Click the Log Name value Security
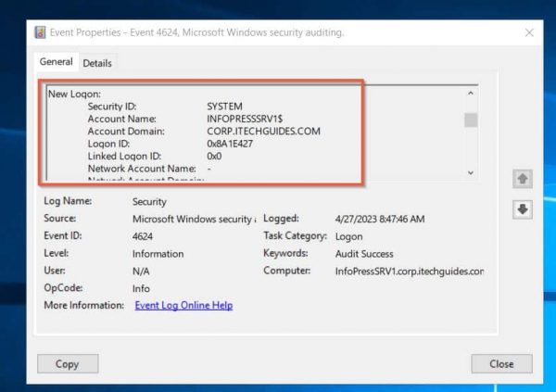This screenshot has width=556, height=392. click(x=149, y=202)
